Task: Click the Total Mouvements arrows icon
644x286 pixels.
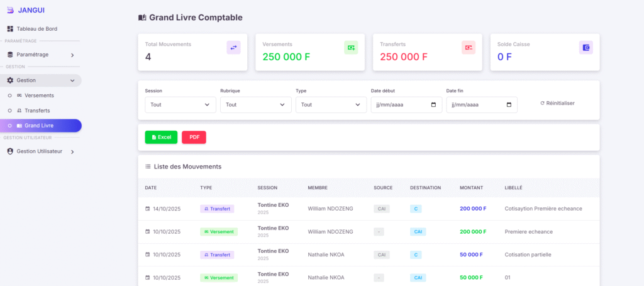Action: pos(233,47)
